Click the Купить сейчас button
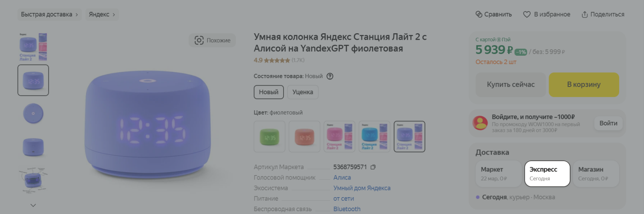 [x=511, y=85]
